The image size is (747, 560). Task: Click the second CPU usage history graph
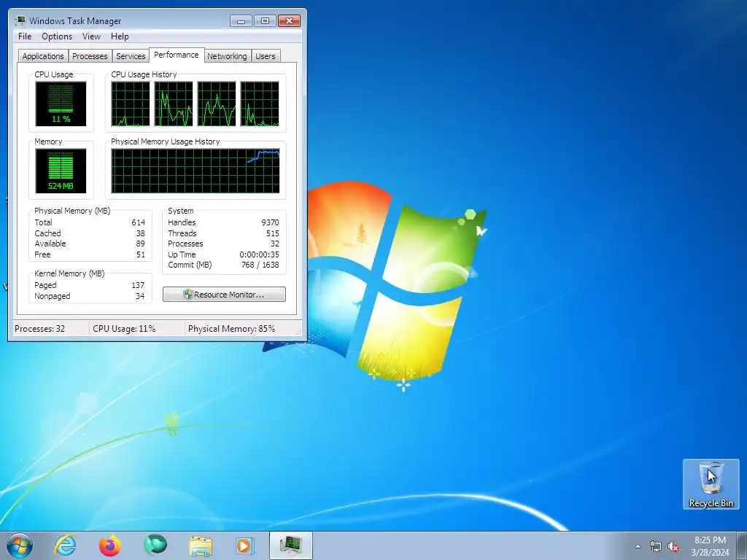pyautogui.click(x=174, y=104)
